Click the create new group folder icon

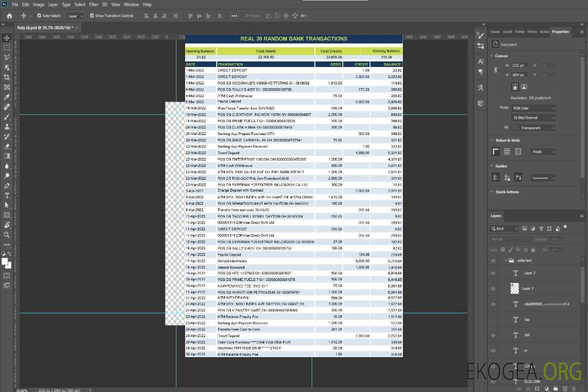click(x=555, y=389)
